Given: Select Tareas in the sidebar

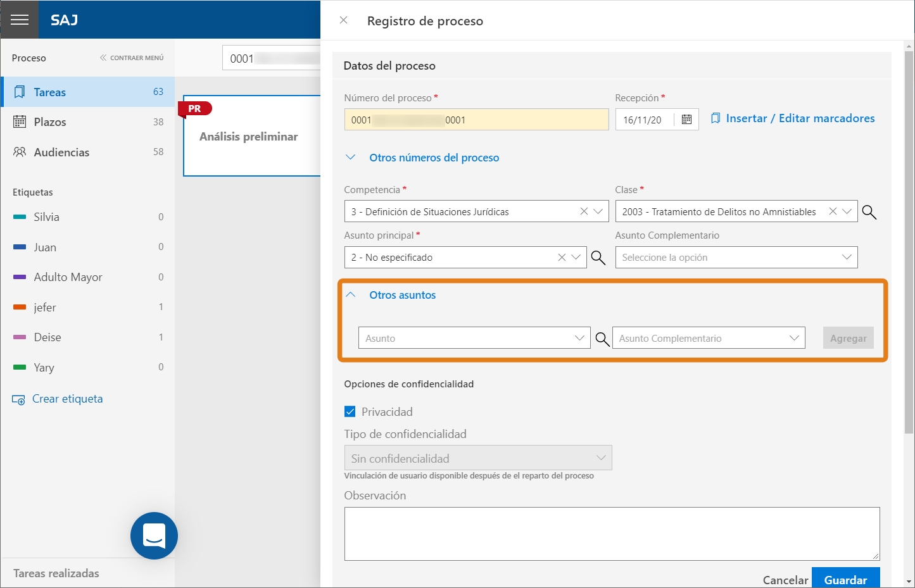Looking at the screenshot, I should 88,92.
